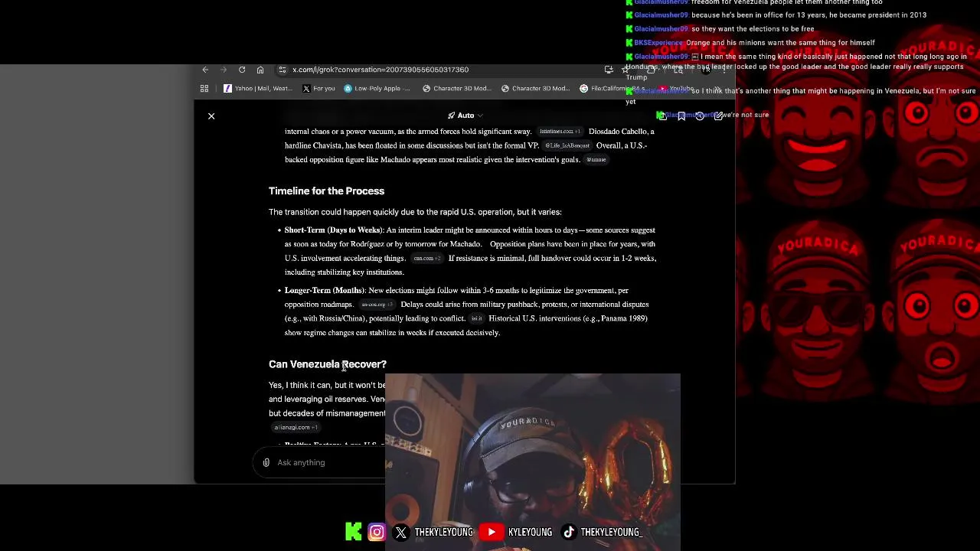This screenshot has height=551, width=980.
Task: Click the webcam video thumbnail
Action: (533, 462)
